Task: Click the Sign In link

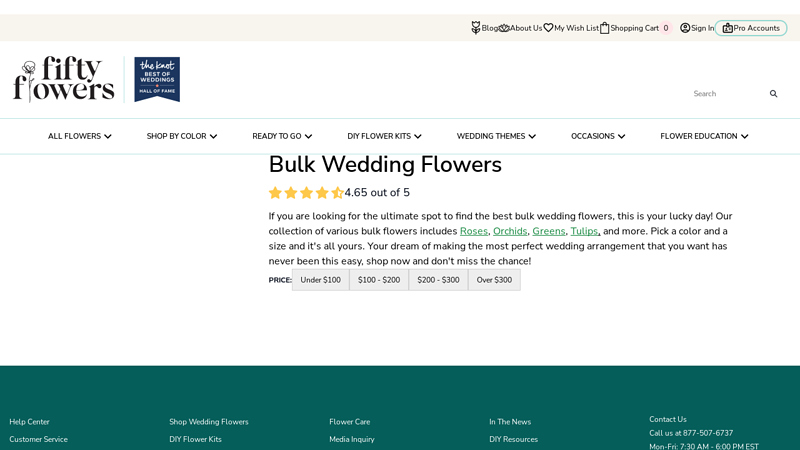Action: pos(703,28)
